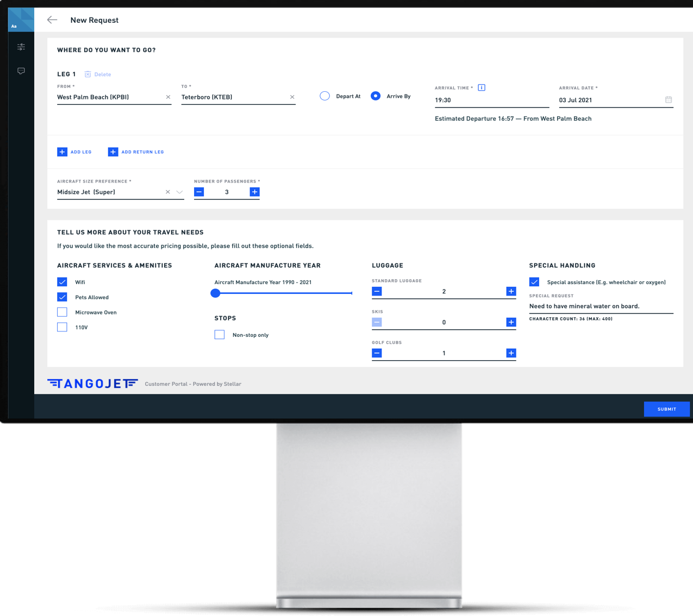
Task: Increase the number of passengers
Action: (x=254, y=192)
